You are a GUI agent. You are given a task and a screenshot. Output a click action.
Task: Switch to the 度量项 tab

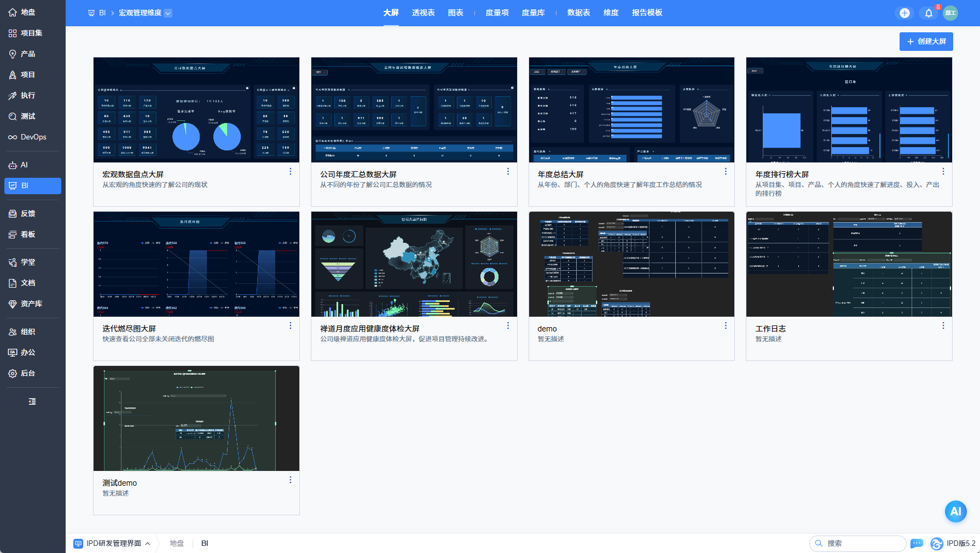coord(497,13)
